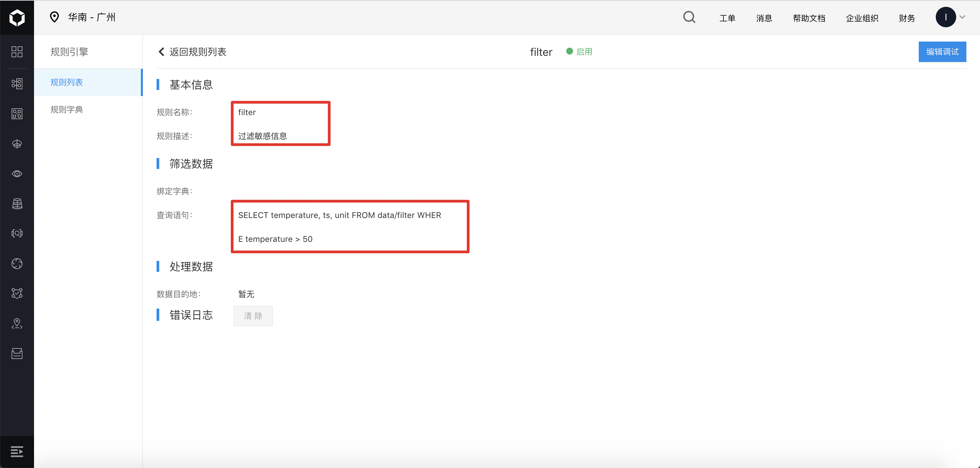Click the cube logo at top-left
Viewport: 980px width, 468px height.
click(17, 17)
